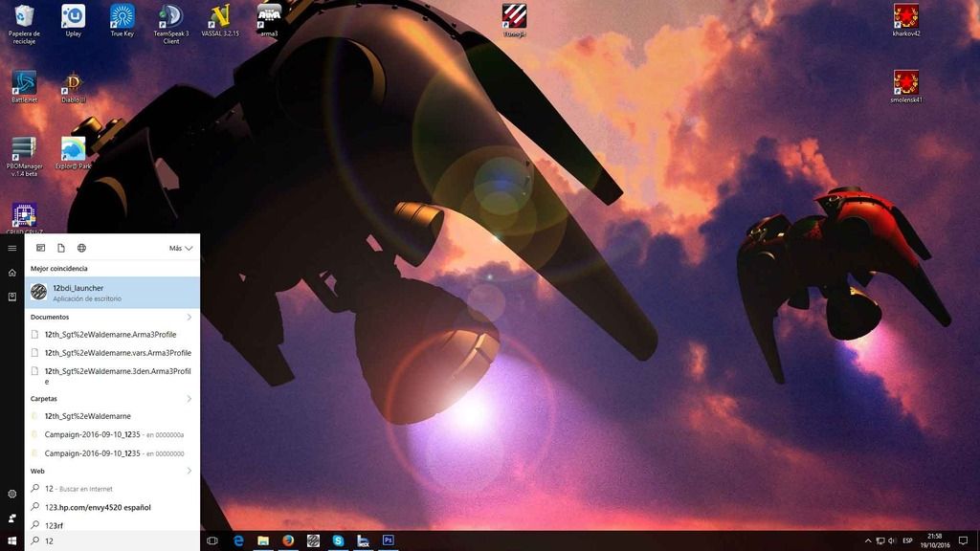The height and width of the screenshot is (551, 980).
Task: Switch to Photoshop on the taskbar
Action: click(389, 540)
